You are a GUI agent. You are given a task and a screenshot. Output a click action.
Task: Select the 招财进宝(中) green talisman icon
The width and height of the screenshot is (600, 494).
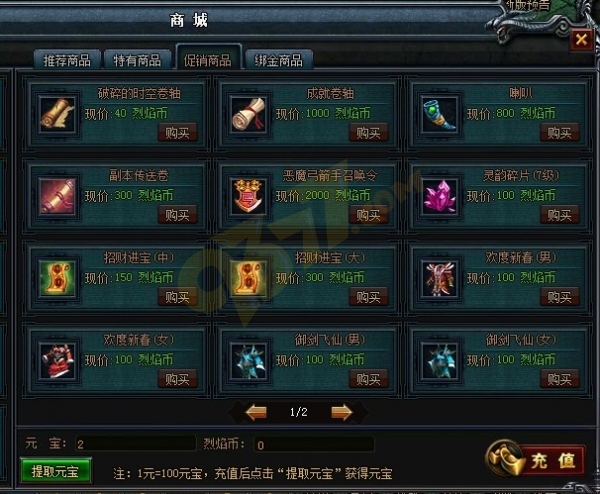[x=58, y=279]
